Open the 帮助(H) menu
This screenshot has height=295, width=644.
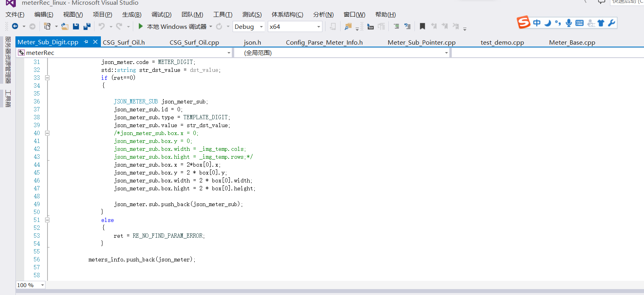tap(385, 15)
